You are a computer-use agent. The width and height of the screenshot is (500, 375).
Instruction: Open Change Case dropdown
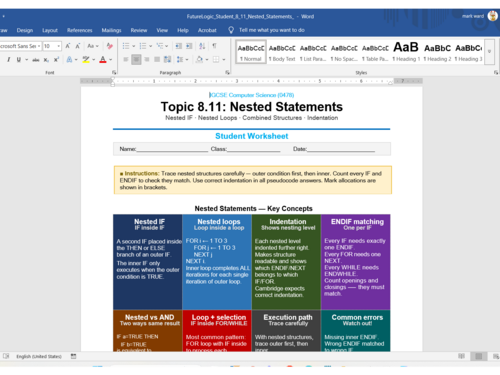click(93, 46)
